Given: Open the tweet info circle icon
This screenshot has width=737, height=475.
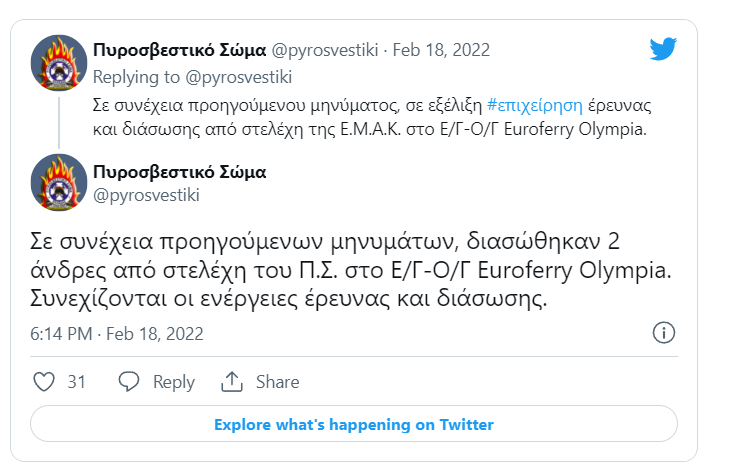Looking at the screenshot, I should pyautogui.click(x=663, y=333).
